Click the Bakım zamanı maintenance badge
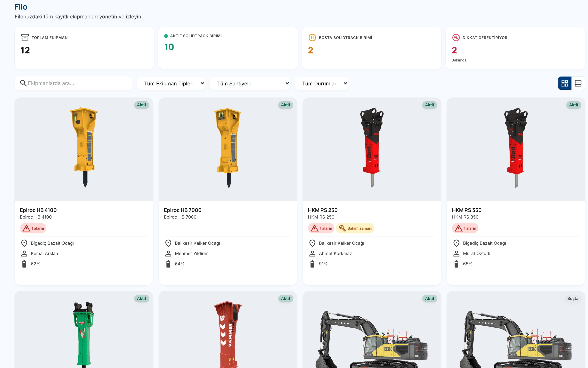 (x=355, y=228)
